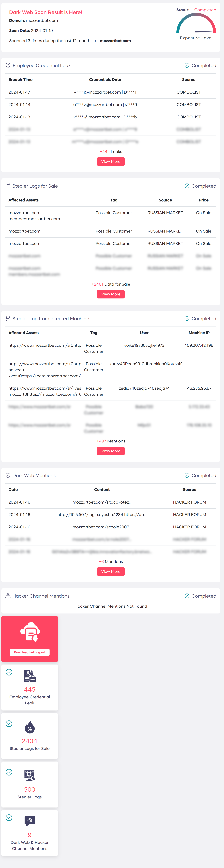Click credential a****v@mozzartbet.com | s****9
Image resolution: width=224 pixels, height=868 pixels.
pyautogui.click(x=105, y=104)
